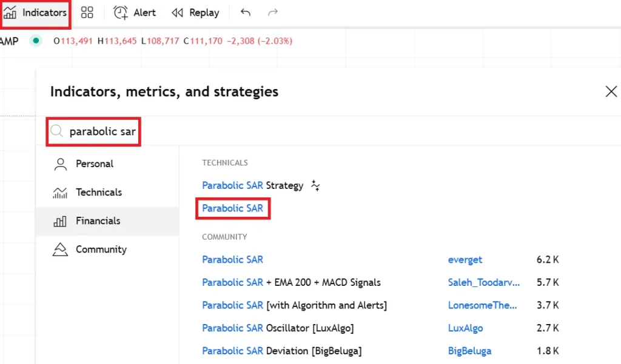Add the Parabolic SAR Strategy
621x364 pixels.
click(252, 185)
